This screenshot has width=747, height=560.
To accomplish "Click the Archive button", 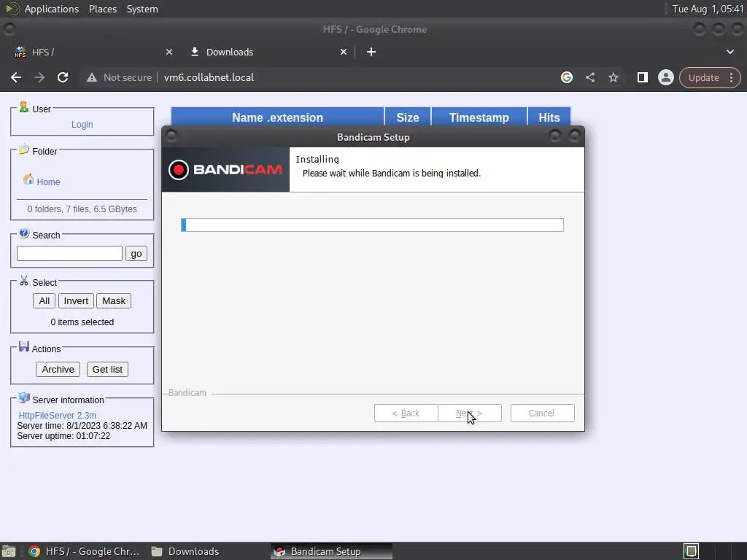I will (58, 370).
